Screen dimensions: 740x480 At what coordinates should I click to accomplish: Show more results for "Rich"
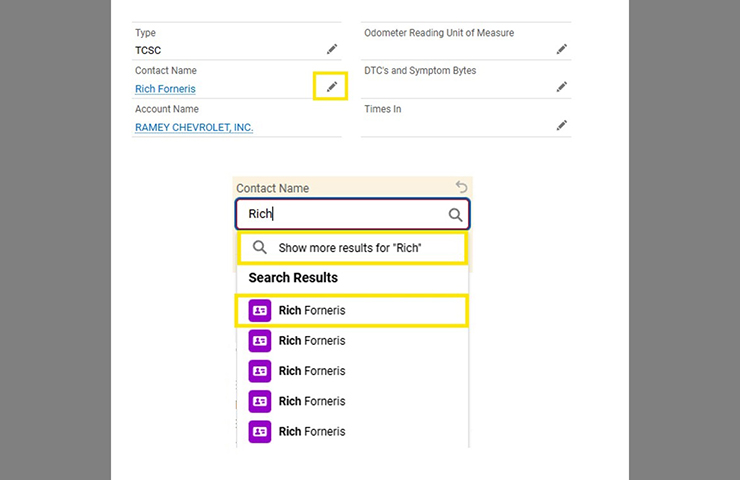coord(350,247)
